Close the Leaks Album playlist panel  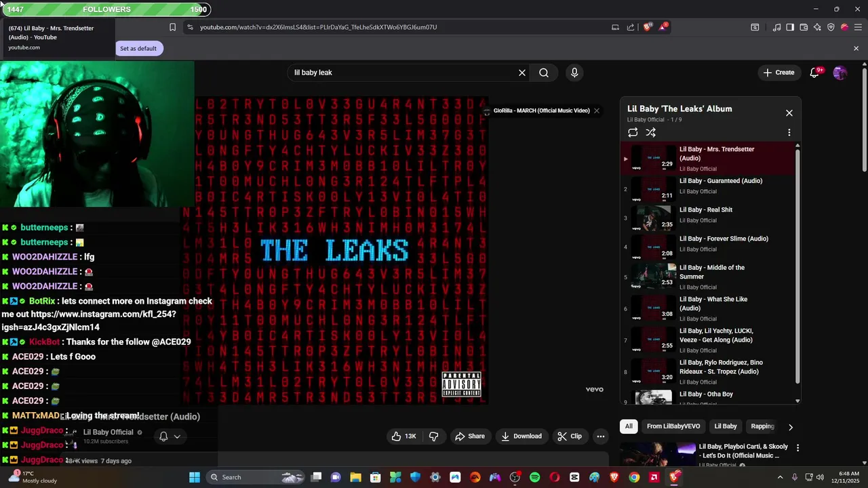789,113
